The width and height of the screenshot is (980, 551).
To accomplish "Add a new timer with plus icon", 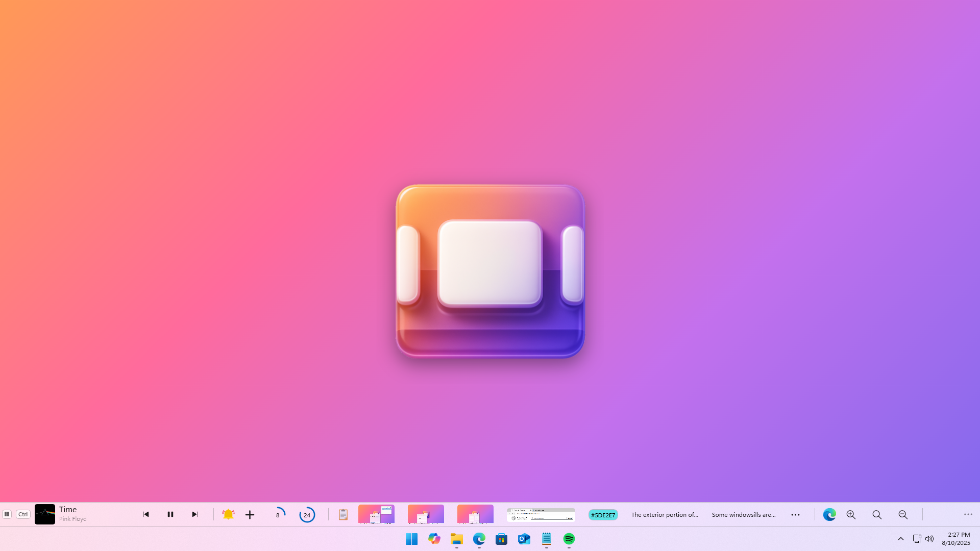I will 250,515.
